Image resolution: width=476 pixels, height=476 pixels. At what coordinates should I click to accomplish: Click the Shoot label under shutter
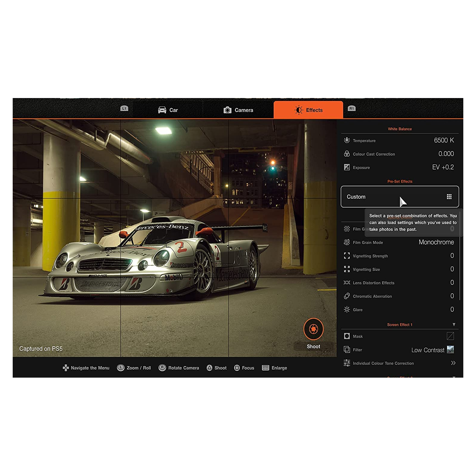pyautogui.click(x=314, y=347)
